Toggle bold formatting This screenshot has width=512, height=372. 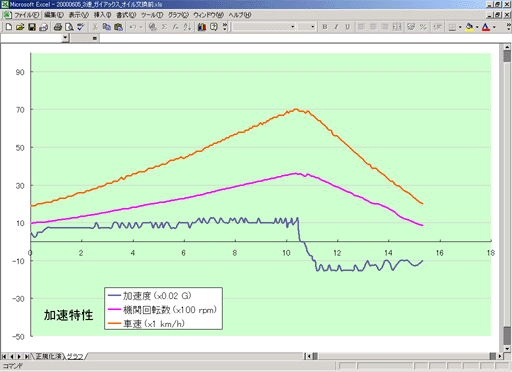[x=325, y=27]
